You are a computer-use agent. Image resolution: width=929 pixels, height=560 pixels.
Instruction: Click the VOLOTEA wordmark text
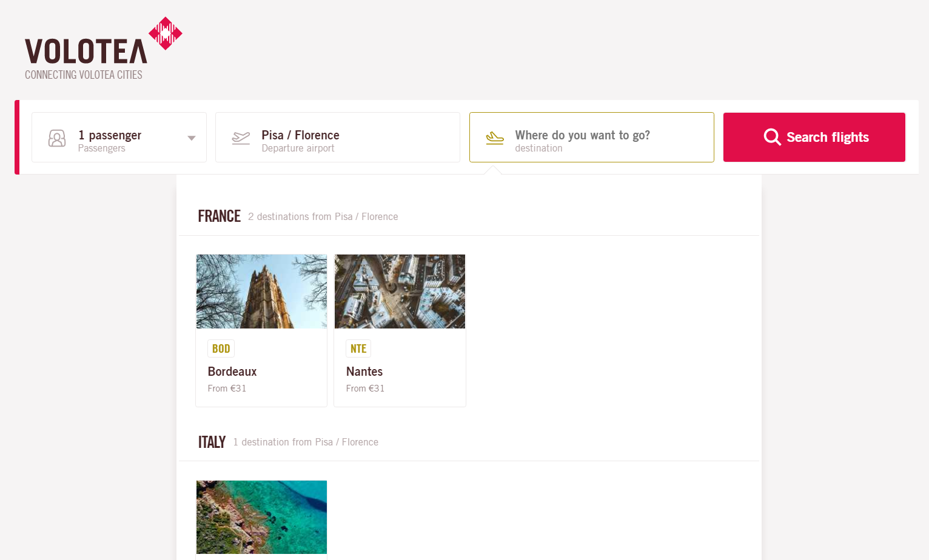86,52
